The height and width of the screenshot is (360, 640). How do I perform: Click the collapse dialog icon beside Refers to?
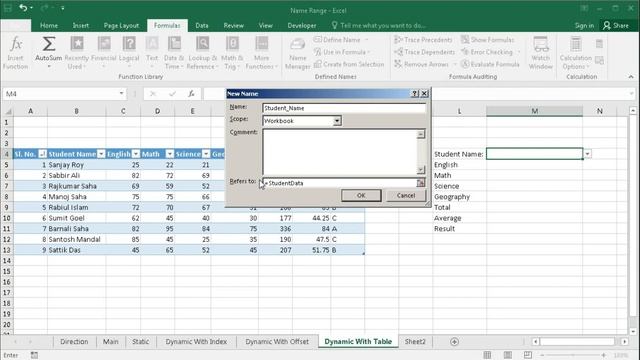point(420,183)
